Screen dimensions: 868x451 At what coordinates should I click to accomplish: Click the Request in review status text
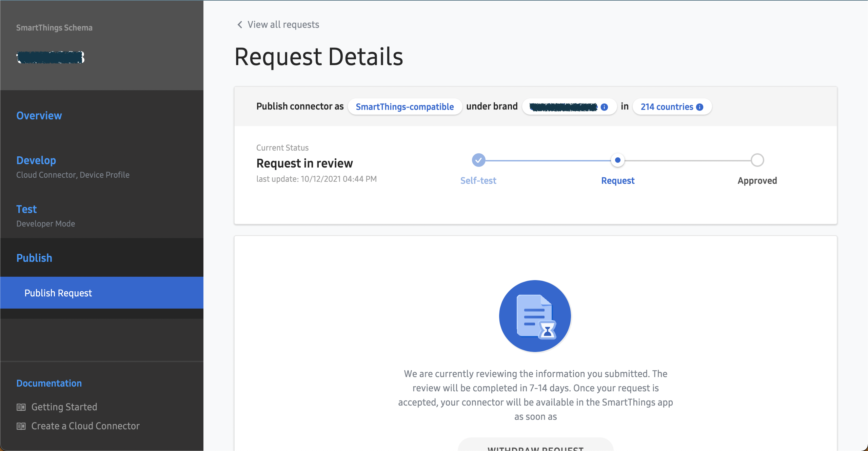[304, 163]
